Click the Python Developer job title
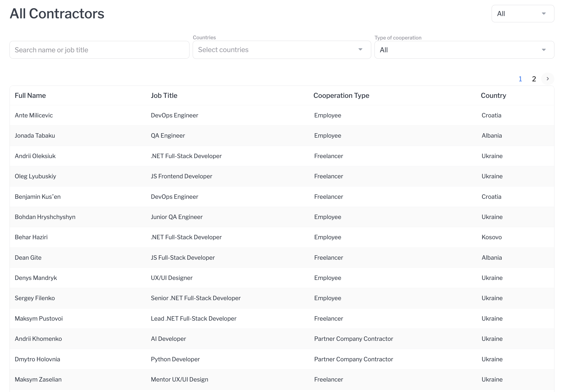563x392 pixels. click(175, 359)
